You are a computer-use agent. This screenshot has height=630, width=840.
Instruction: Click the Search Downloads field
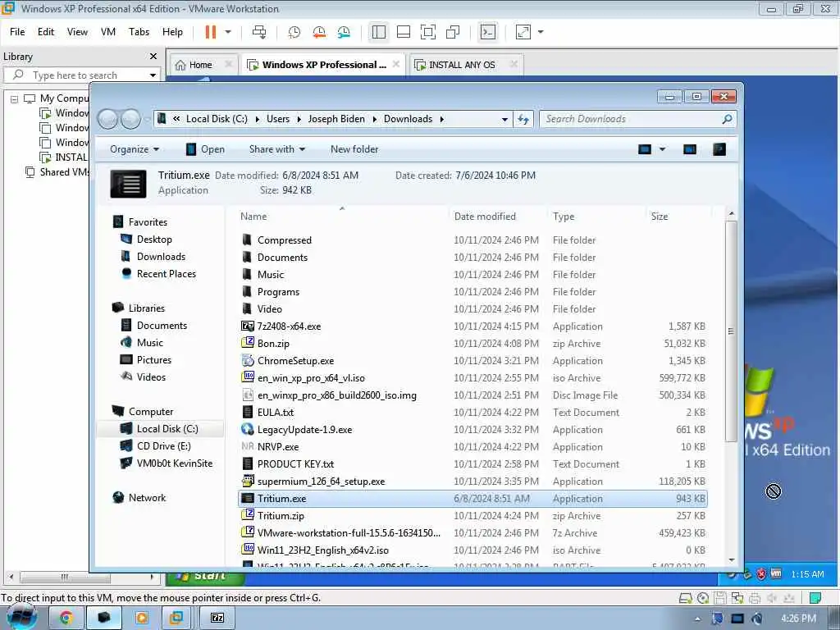click(632, 119)
